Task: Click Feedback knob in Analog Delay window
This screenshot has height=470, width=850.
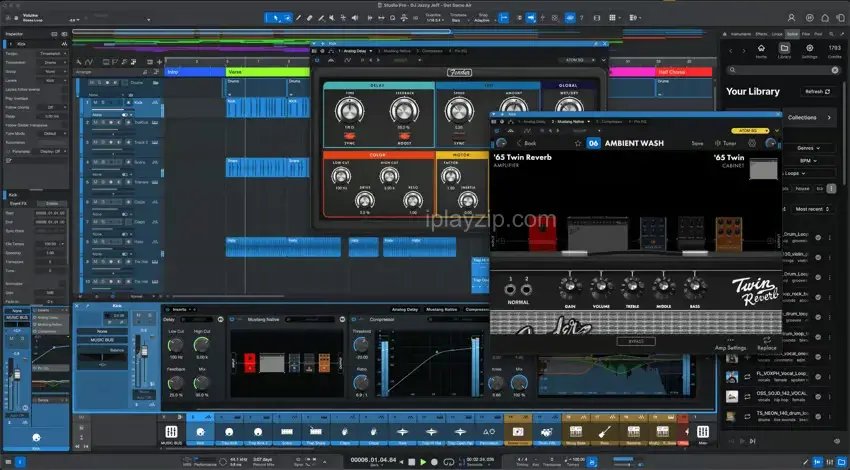Action: click(x=404, y=111)
